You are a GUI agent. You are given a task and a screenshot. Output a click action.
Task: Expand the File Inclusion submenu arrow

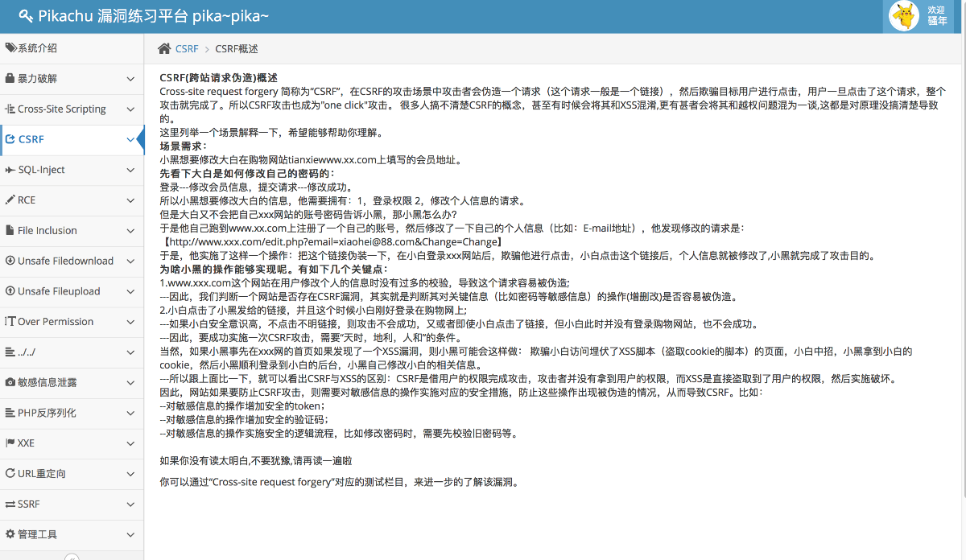tap(130, 231)
